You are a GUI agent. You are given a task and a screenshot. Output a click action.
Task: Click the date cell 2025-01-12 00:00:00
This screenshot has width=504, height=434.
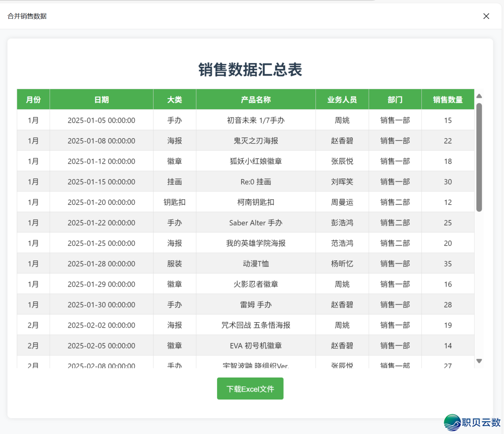[x=102, y=161]
